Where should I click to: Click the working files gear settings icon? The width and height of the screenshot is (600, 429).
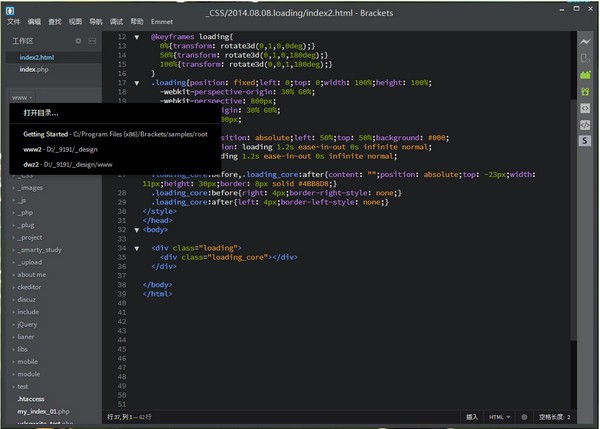point(79,41)
